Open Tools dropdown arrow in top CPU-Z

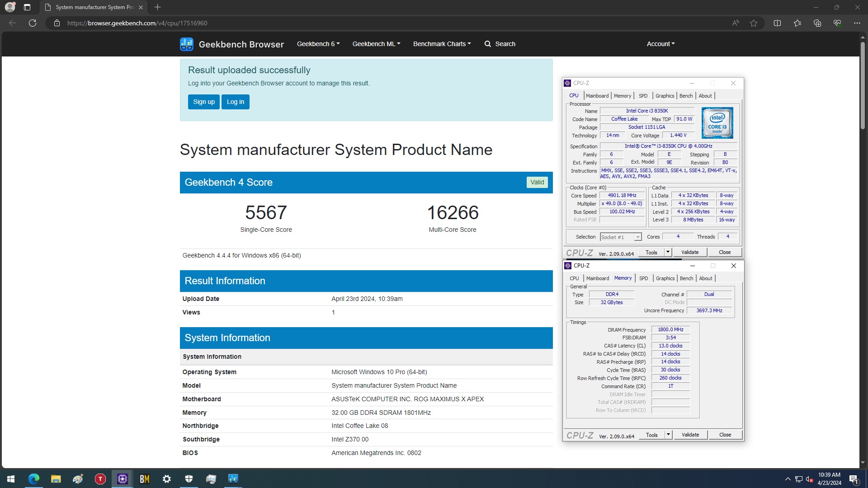coord(668,252)
